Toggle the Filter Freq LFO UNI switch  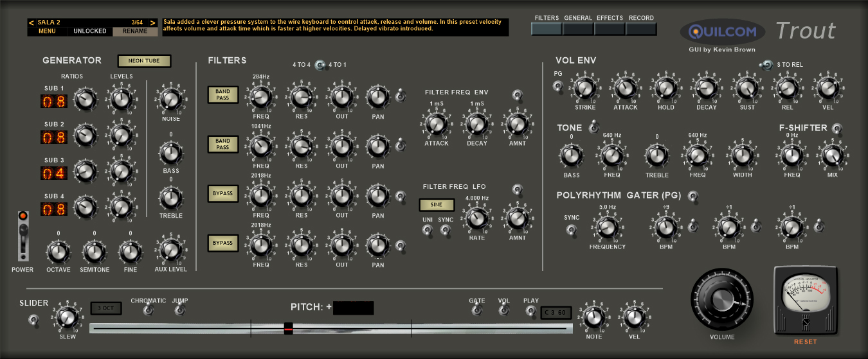[x=427, y=231]
